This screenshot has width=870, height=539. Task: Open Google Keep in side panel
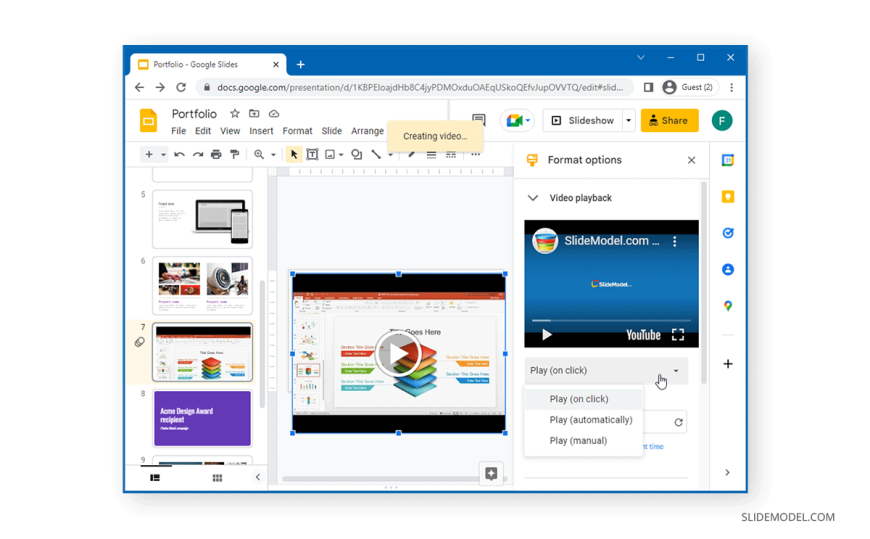tap(728, 197)
